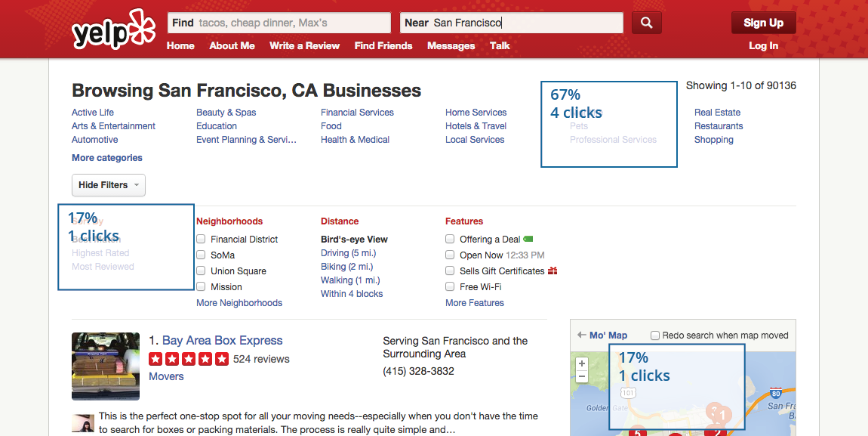Open the Home nav item

point(180,45)
